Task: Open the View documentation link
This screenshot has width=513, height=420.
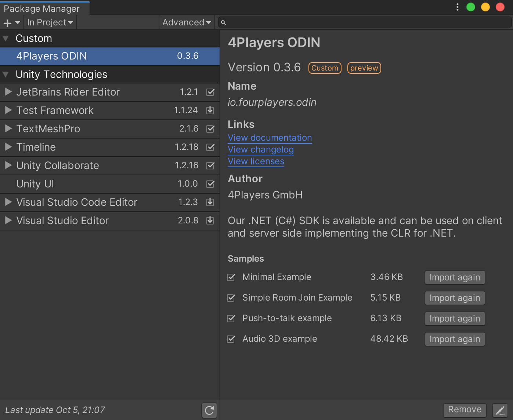Action: click(270, 138)
